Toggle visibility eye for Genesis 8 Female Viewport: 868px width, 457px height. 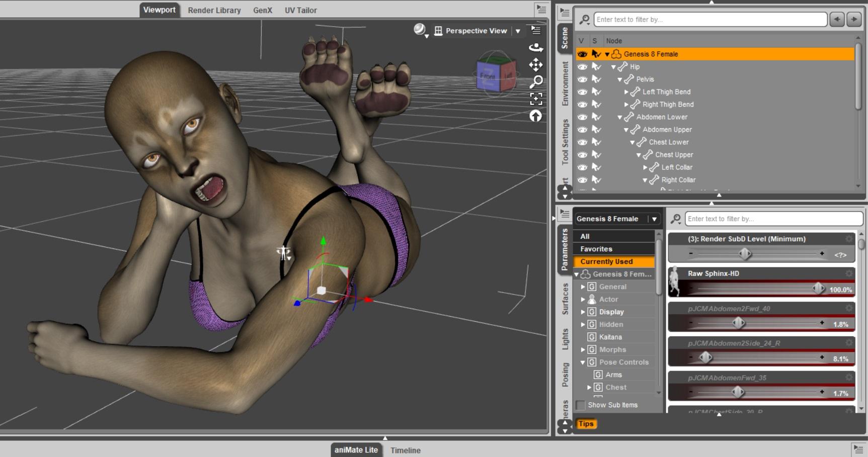582,54
